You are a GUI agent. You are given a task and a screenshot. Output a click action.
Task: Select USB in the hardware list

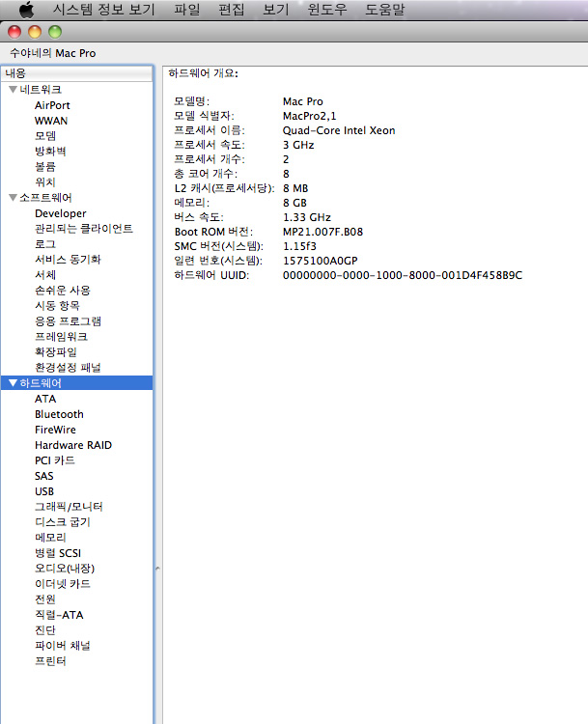[44, 491]
